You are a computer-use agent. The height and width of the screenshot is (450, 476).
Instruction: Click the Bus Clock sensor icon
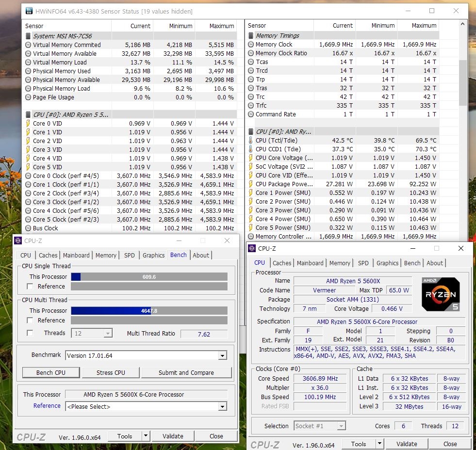click(x=28, y=228)
